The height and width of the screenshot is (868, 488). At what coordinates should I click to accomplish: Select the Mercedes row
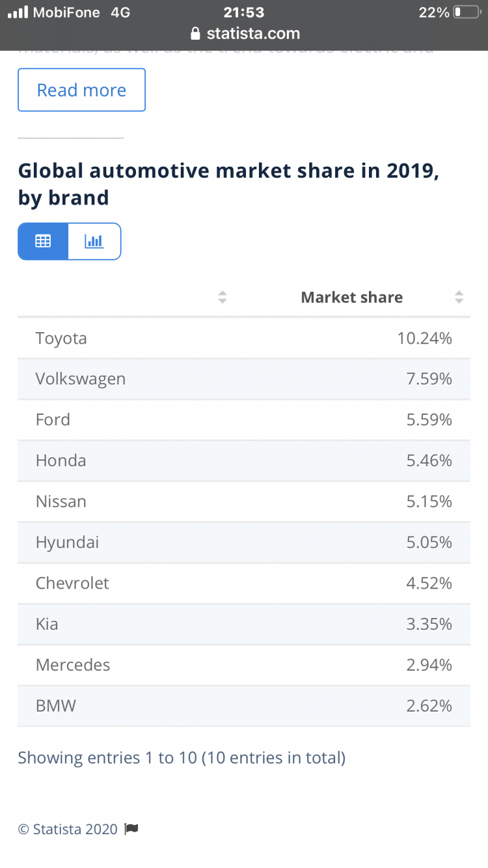pos(244,665)
